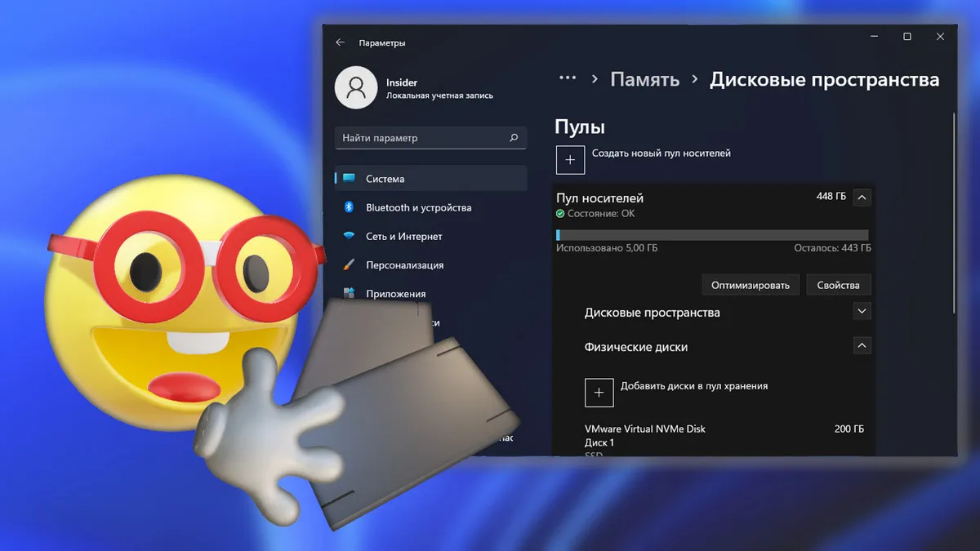The image size is (980, 551).
Task: Click the 200 ГБ disk size
Action: (849, 429)
